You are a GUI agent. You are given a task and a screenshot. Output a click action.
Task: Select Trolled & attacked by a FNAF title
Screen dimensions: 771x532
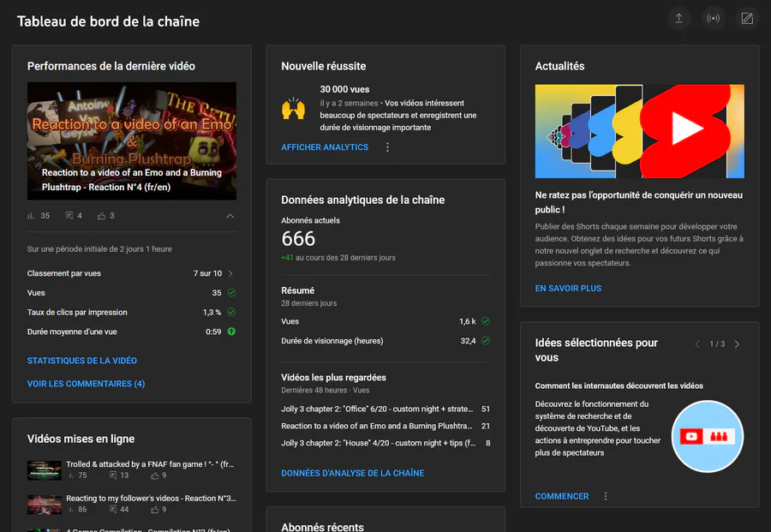150,464
